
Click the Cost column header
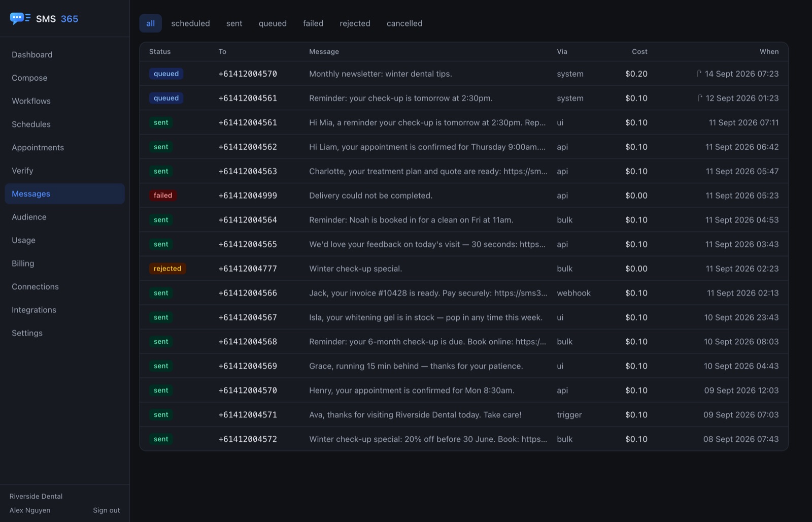pos(639,52)
